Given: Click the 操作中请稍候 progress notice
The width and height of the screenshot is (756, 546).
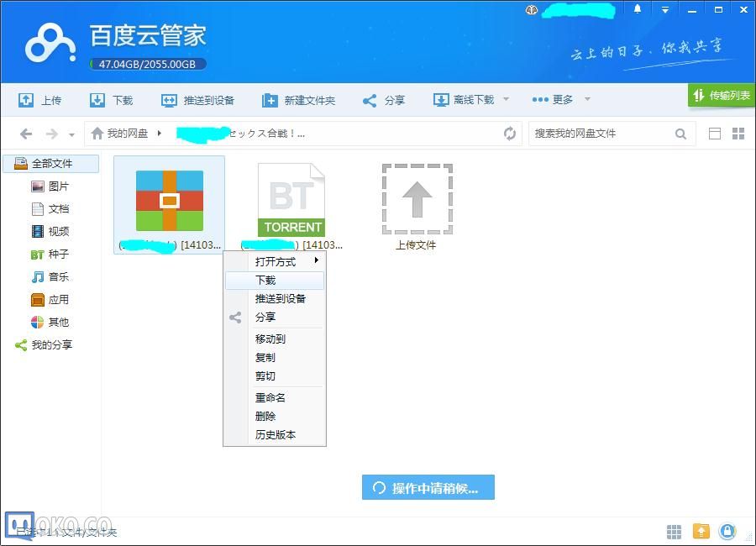Looking at the screenshot, I should pos(428,488).
